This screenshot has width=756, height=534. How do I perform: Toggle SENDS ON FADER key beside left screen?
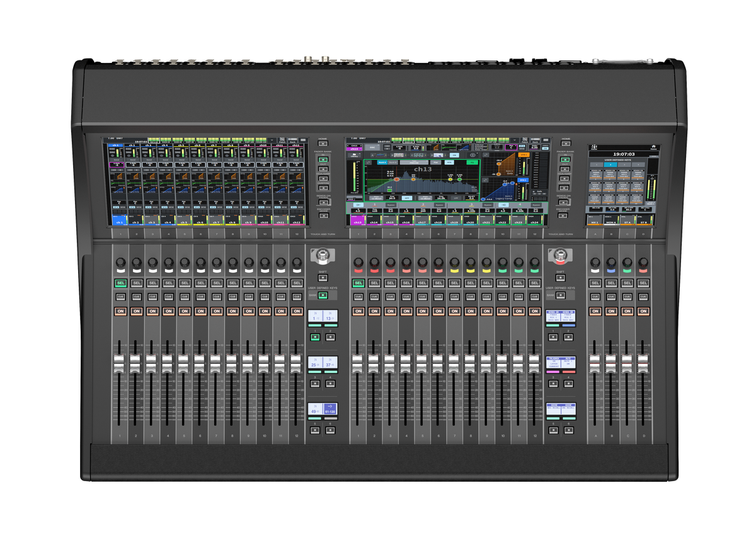323,202
